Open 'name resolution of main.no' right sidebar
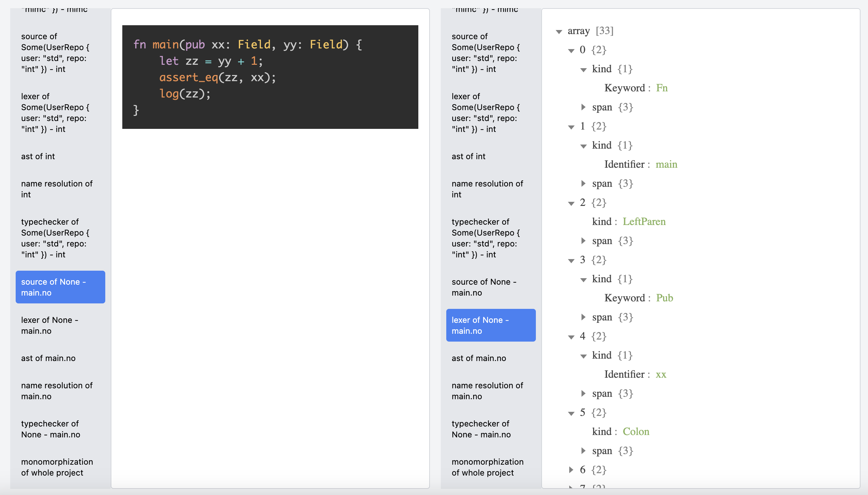 [487, 391]
